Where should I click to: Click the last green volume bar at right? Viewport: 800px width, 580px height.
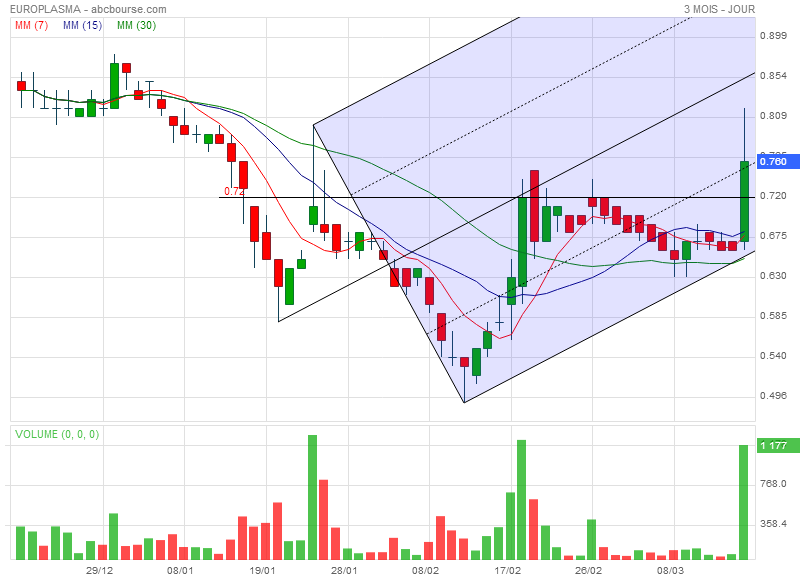click(x=744, y=502)
